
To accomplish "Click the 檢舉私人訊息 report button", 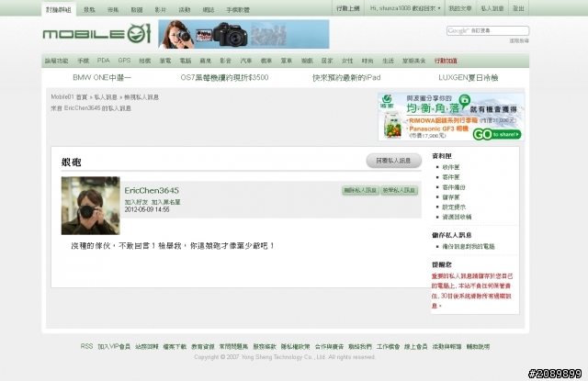I will pyautogui.click(x=399, y=190).
